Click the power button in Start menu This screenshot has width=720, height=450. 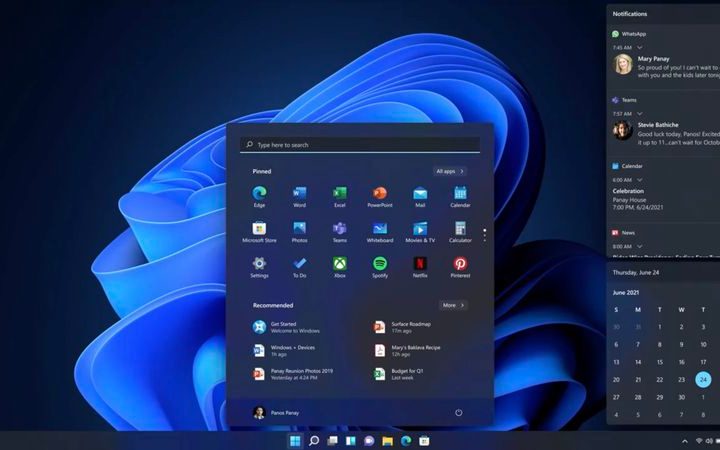click(458, 412)
